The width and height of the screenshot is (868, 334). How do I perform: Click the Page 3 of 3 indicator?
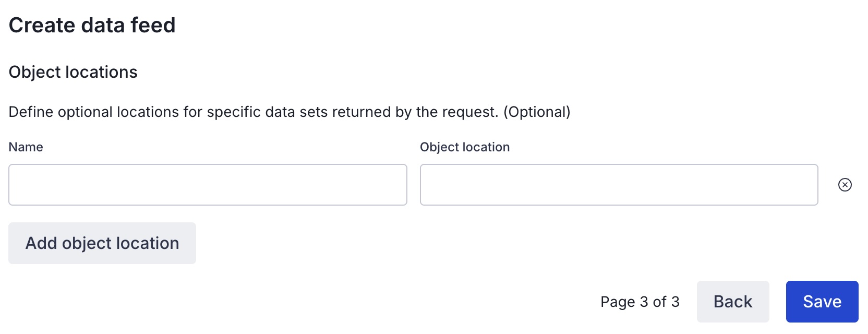tap(640, 302)
